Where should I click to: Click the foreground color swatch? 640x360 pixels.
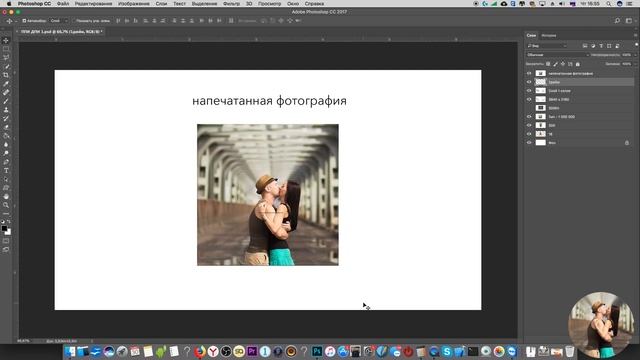(x=4, y=229)
